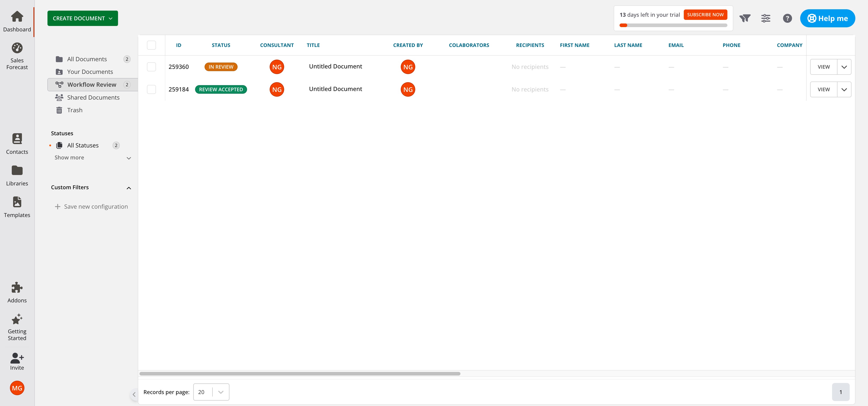Click the filter funnel icon
Viewport: 868px width, 406px height.
(745, 18)
